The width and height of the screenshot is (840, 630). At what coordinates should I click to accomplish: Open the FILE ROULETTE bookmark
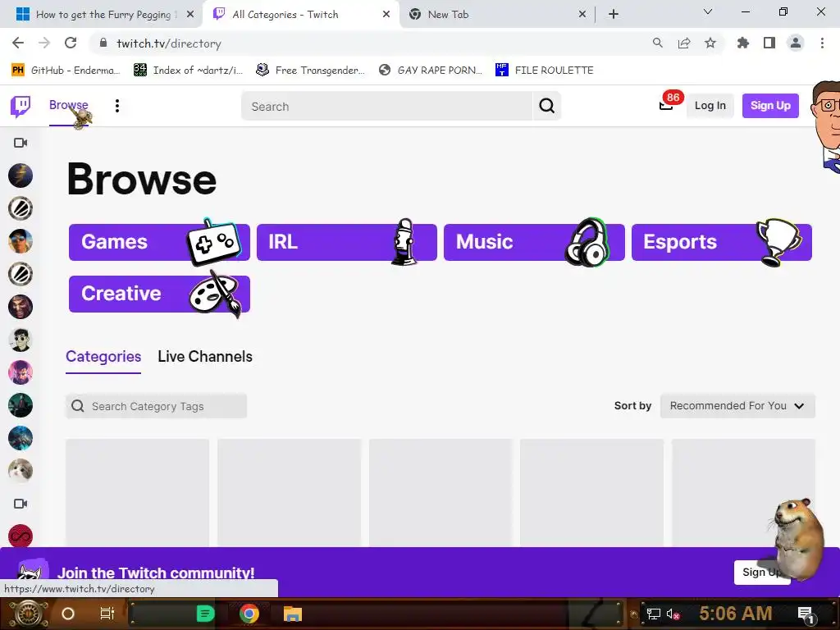tap(545, 71)
